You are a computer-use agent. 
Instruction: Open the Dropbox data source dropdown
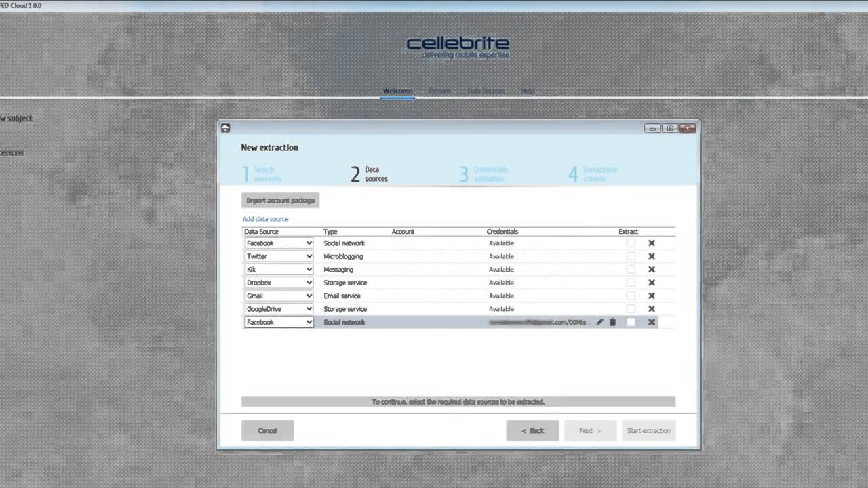click(x=279, y=283)
